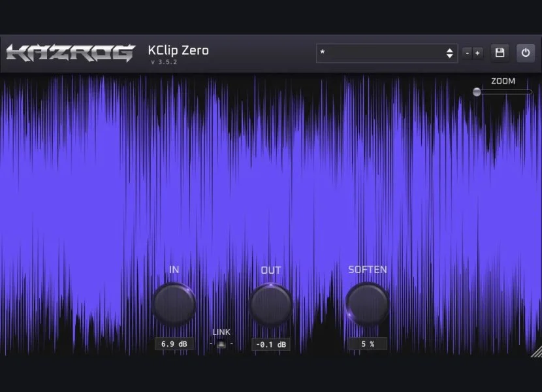Click the save preset floppy disk icon

(x=500, y=53)
